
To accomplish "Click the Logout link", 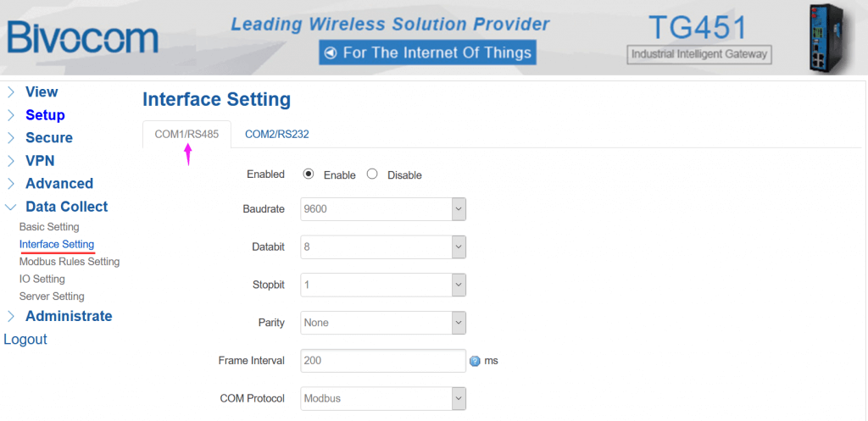I will (x=25, y=340).
